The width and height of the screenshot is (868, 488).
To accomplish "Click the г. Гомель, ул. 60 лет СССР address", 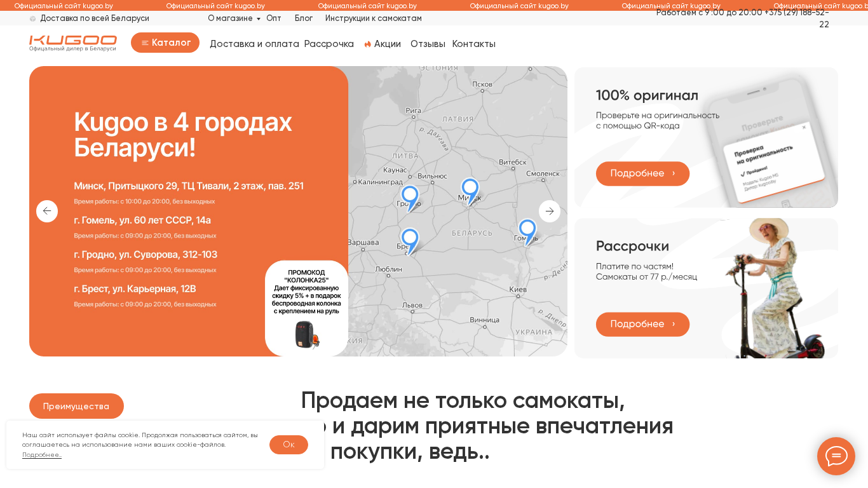I will [x=142, y=220].
